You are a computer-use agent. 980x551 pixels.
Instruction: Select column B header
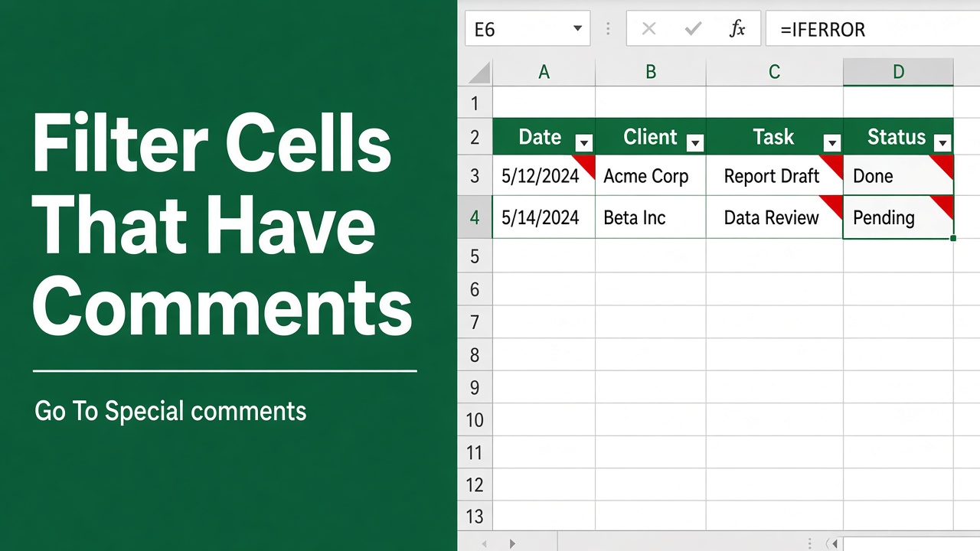pyautogui.click(x=650, y=72)
